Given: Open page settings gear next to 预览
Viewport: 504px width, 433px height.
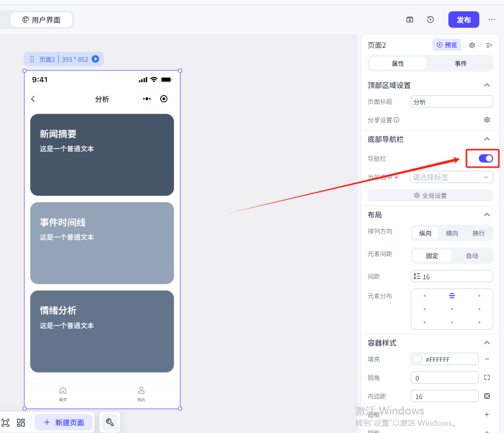Looking at the screenshot, I should point(472,45).
